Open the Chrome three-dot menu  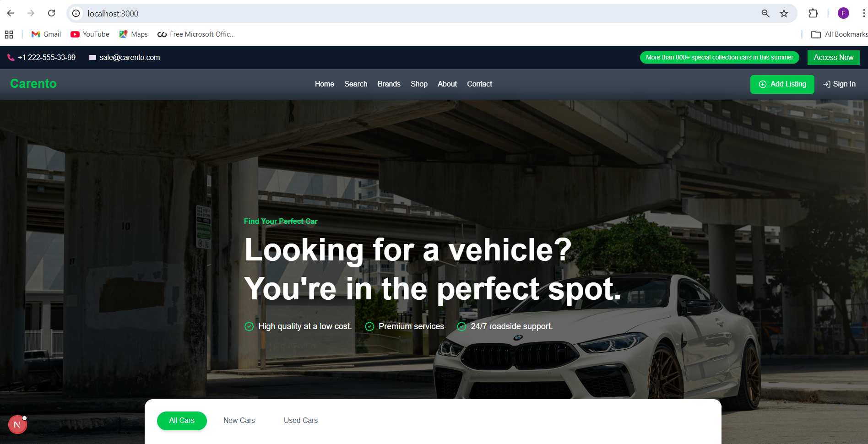point(863,13)
